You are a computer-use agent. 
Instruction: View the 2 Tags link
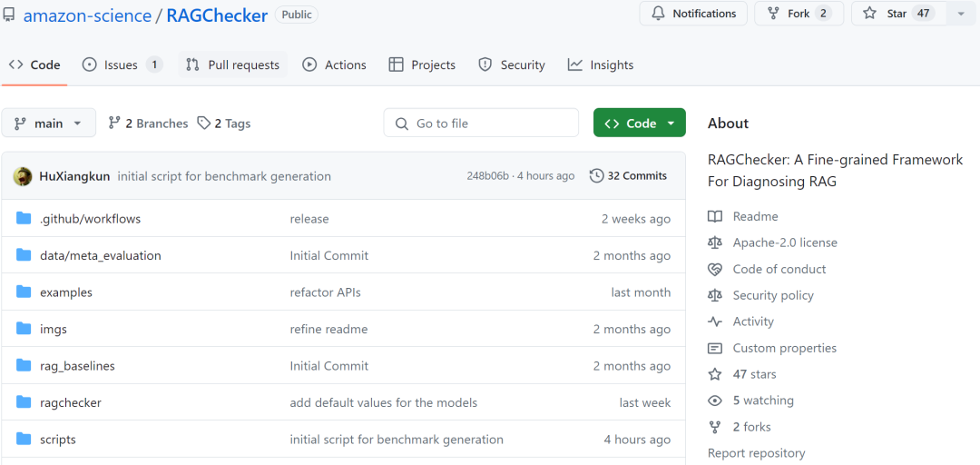click(x=224, y=124)
